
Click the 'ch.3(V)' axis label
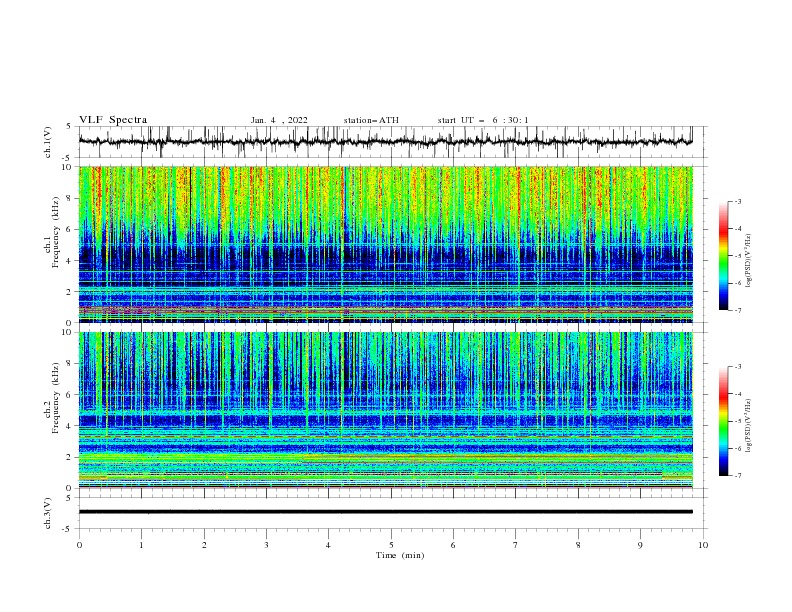pyautogui.click(x=48, y=513)
